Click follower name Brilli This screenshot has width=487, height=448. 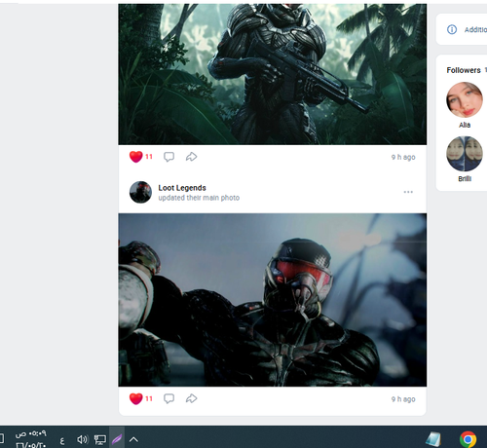465,179
